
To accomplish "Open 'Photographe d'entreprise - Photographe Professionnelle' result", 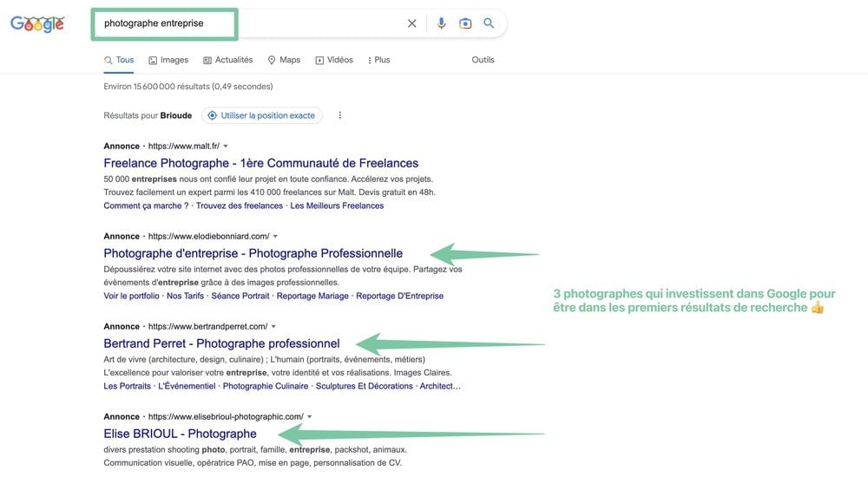I will (x=253, y=253).
